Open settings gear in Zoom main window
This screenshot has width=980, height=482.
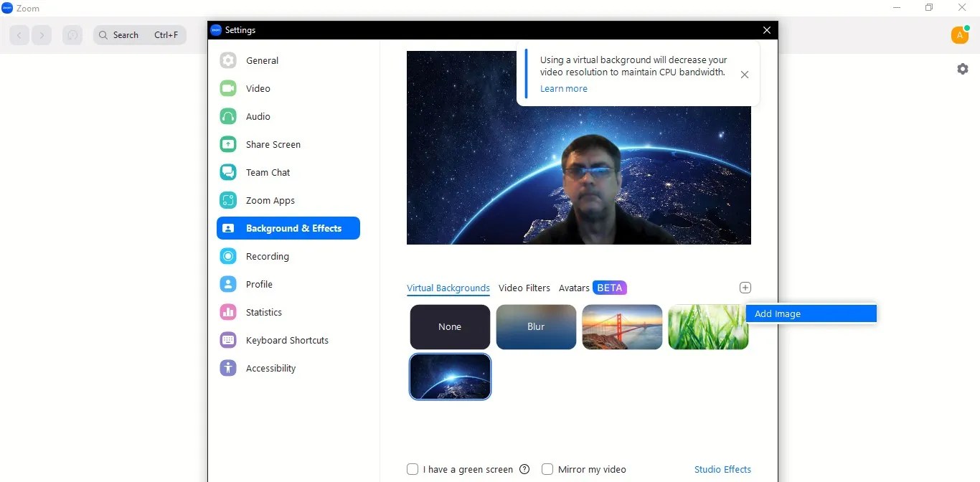tap(963, 69)
